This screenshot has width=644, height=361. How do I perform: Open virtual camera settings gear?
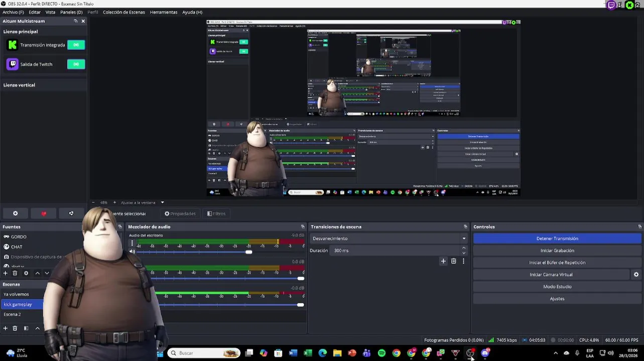point(636,275)
